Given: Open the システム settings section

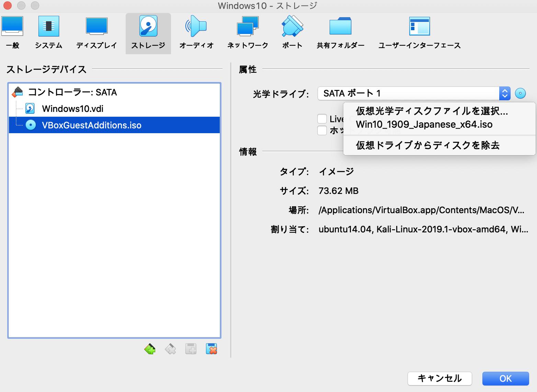Looking at the screenshot, I should point(48,33).
